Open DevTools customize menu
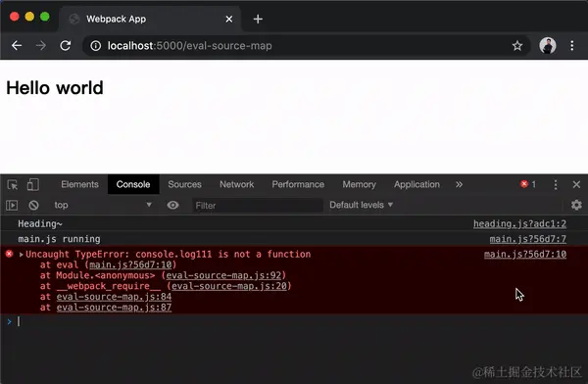This screenshot has width=588, height=384. pos(556,184)
